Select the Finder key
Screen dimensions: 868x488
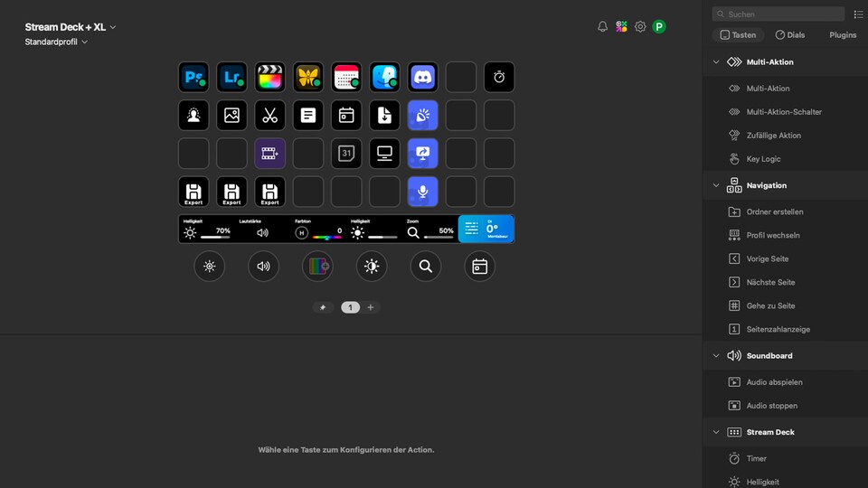pyautogui.click(x=384, y=77)
